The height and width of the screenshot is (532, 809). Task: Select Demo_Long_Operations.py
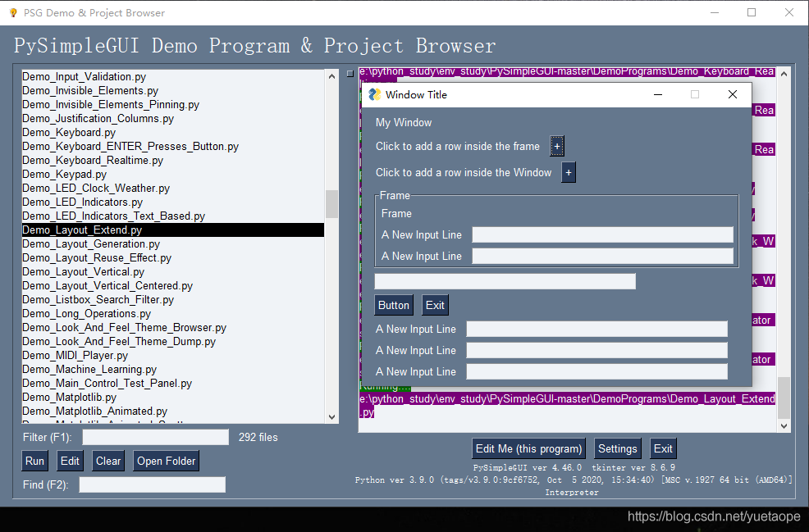point(173,313)
